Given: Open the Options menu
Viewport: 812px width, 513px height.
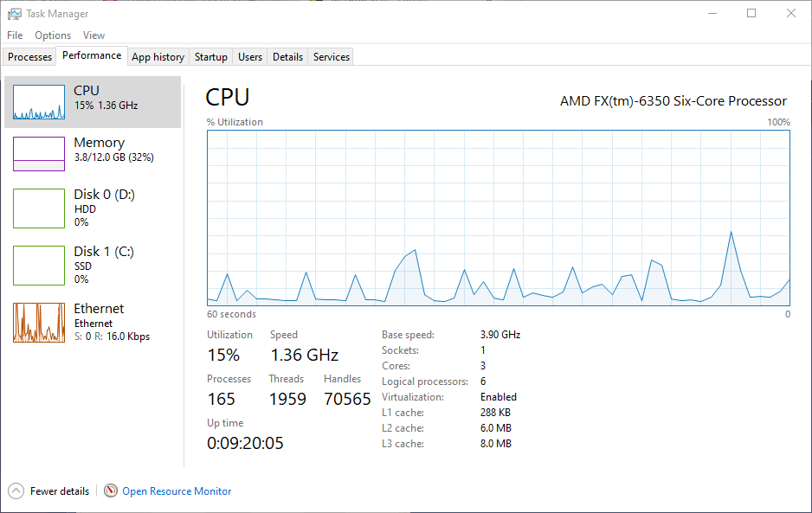Looking at the screenshot, I should coord(53,35).
